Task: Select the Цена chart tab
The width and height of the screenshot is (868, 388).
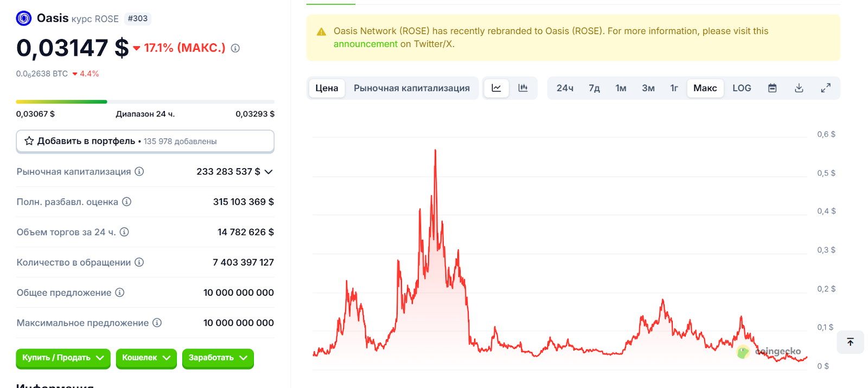Action: click(x=327, y=88)
